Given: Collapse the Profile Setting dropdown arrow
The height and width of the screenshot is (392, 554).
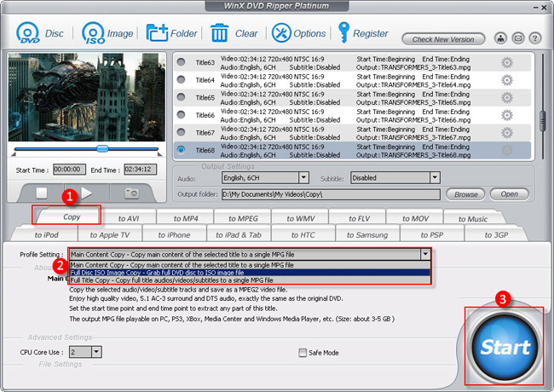Looking at the screenshot, I should point(425,254).
